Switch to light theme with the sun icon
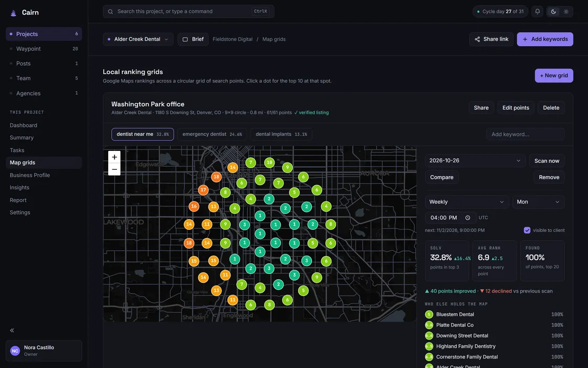The image size is (588, 368). pos(566,12)
